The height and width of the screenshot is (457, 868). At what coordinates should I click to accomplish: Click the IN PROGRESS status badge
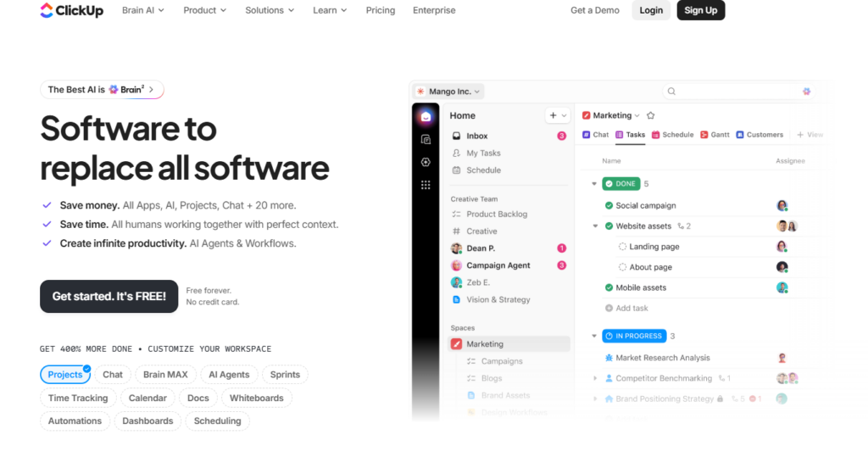pos(634,337)
